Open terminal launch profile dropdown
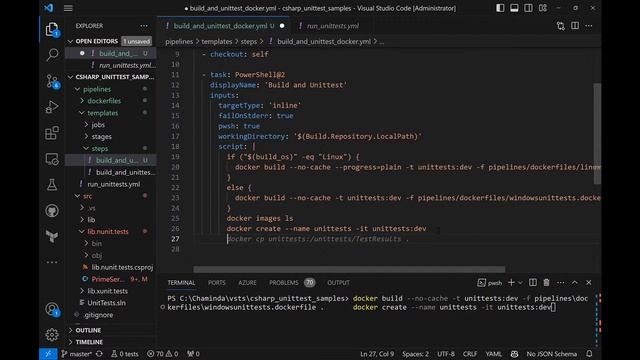 520,282
